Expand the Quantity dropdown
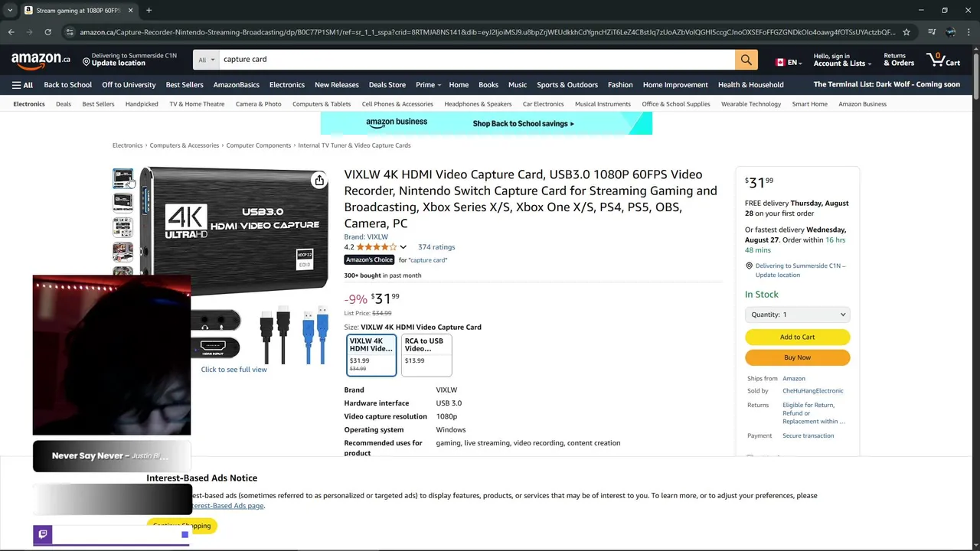This screenshot has height=551, width=980. tap(797, 315)
